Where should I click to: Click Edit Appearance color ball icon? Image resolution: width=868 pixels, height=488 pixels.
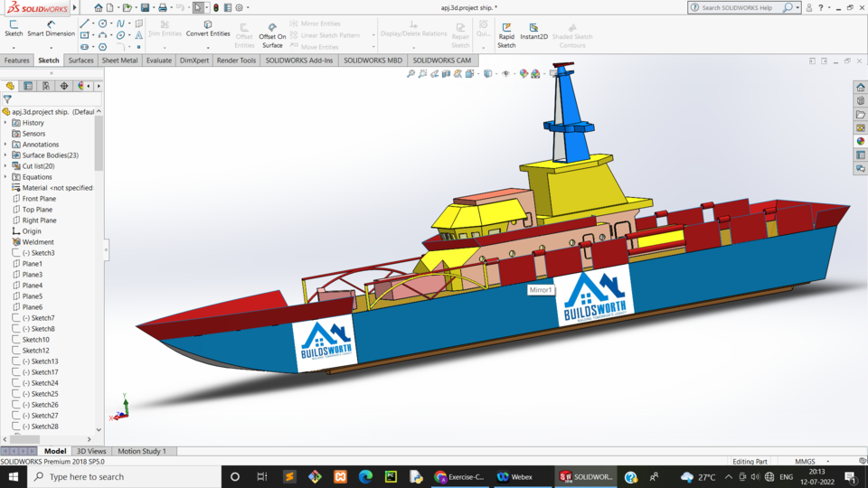[x=524, y=73]
